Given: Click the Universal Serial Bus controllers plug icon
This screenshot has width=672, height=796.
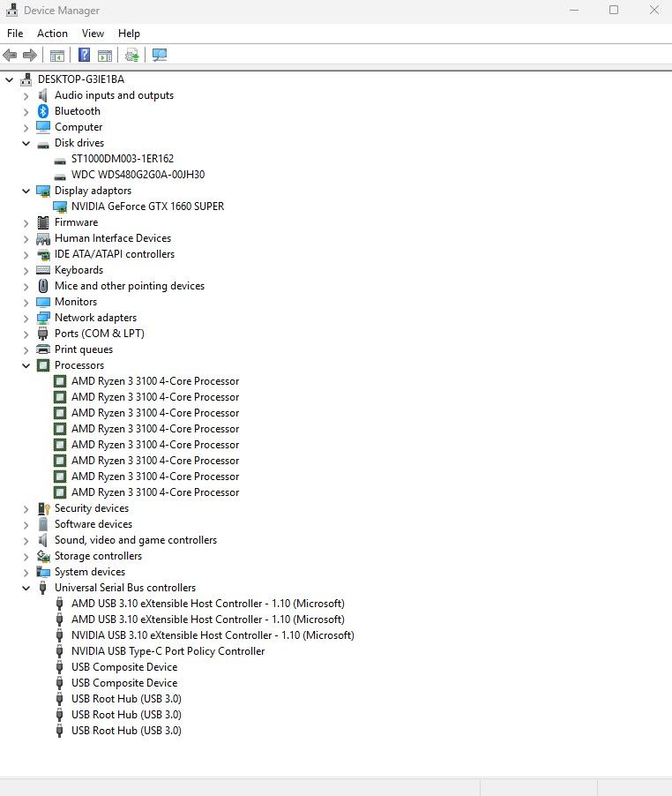Looking at the screenshot, I should 43,588.
